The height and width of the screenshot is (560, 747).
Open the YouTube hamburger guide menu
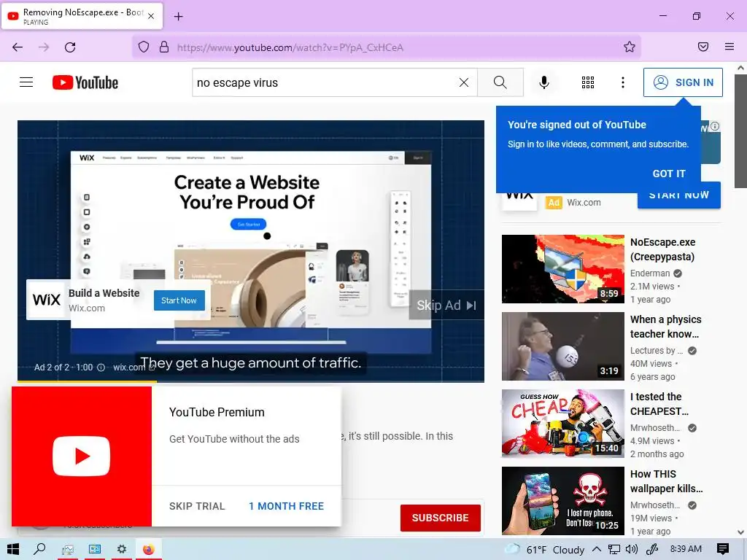(x=26, y=82)
